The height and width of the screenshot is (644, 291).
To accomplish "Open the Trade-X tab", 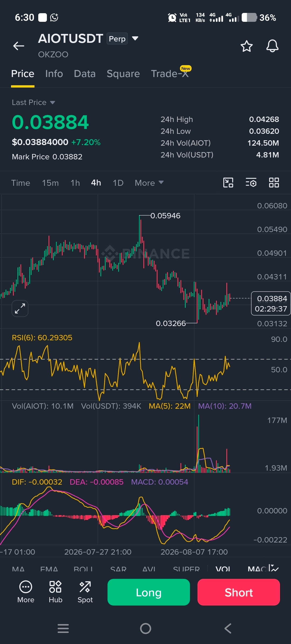I will 170,74.
